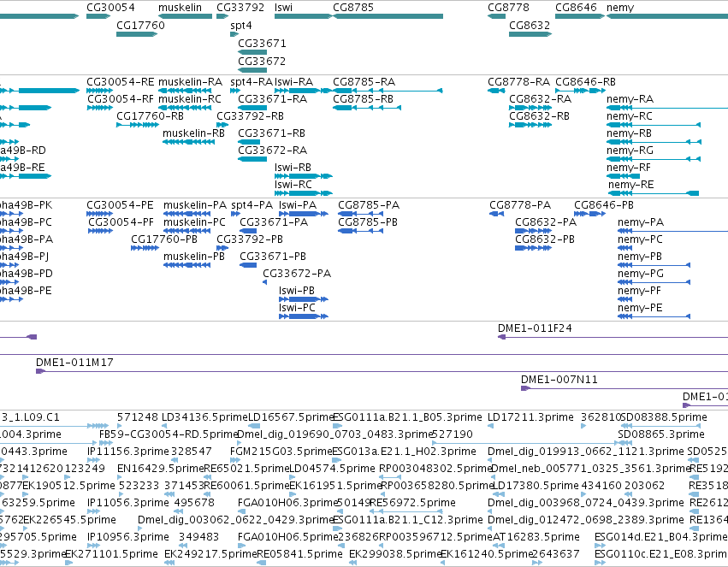Image resolution: width=728 pixels, height=567 pixels.
Task: Select transcript CG30054-RF
Action: pos(121,99)
